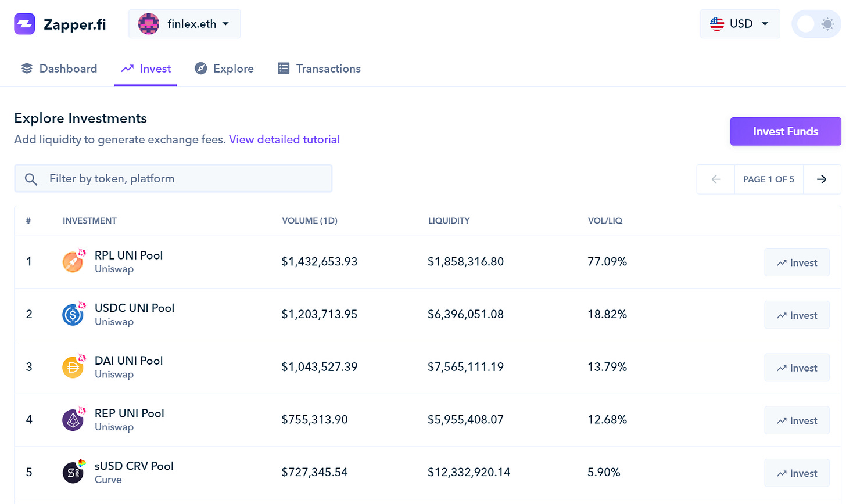Select the RPL UNI Pool name
846x504 pixels.
click(128, 255)
